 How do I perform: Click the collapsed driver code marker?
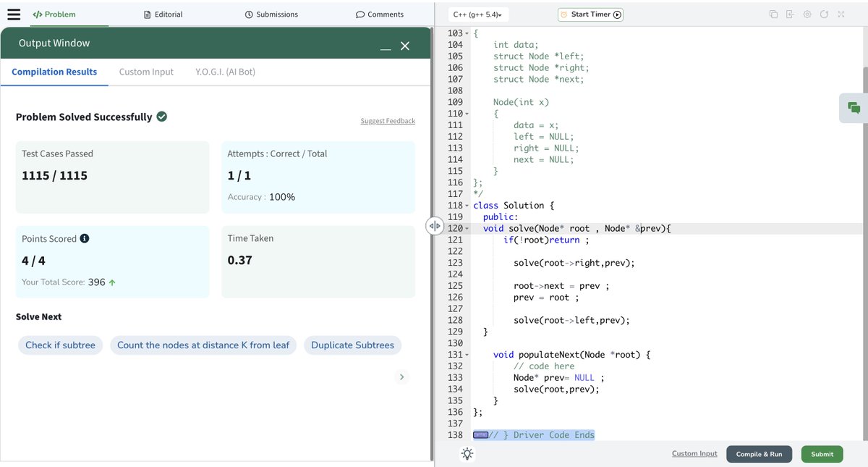[480, 435]
